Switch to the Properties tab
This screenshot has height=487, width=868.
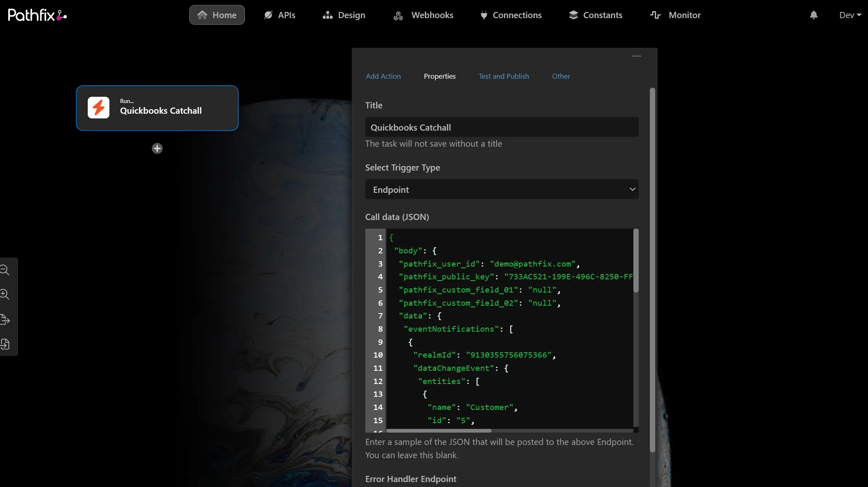point(440,76)
